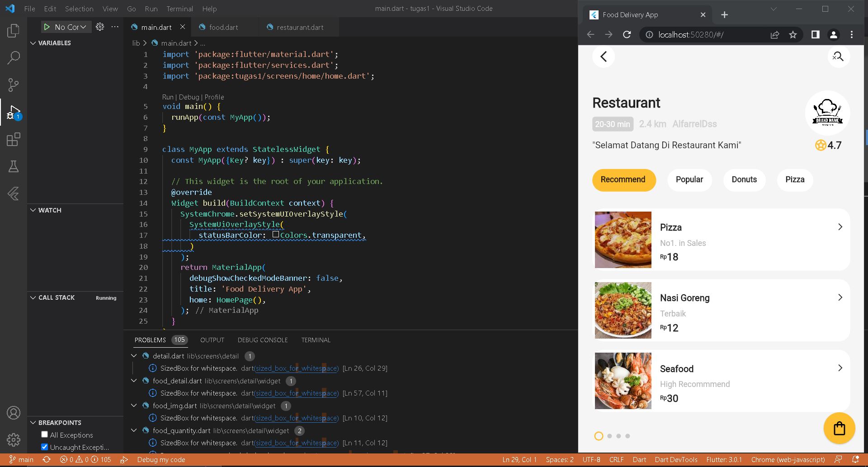Select the Popular filter chip

coord(689,180)
